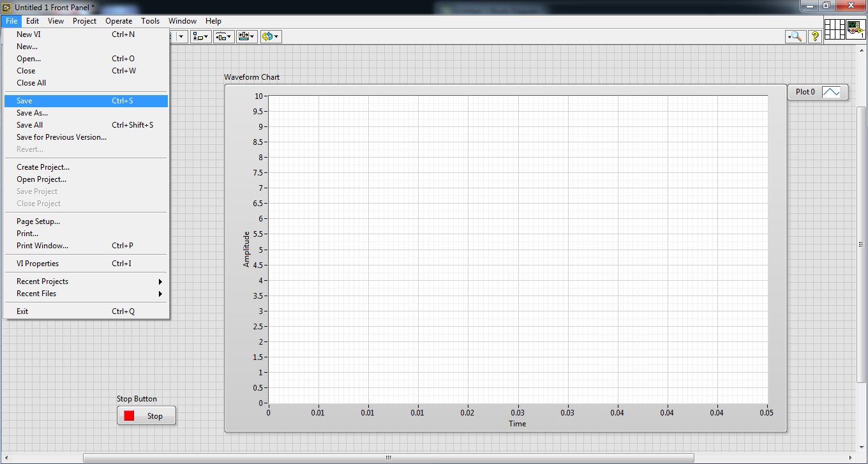Click the 0.05 value on time scale
Viewport: 868px width, 464px height.
tap(767, 413)
